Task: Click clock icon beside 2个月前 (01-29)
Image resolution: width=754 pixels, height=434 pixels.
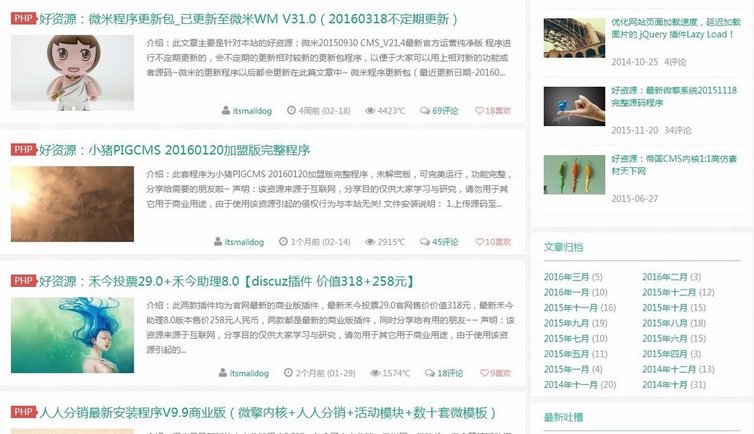Action: point(288,373)
